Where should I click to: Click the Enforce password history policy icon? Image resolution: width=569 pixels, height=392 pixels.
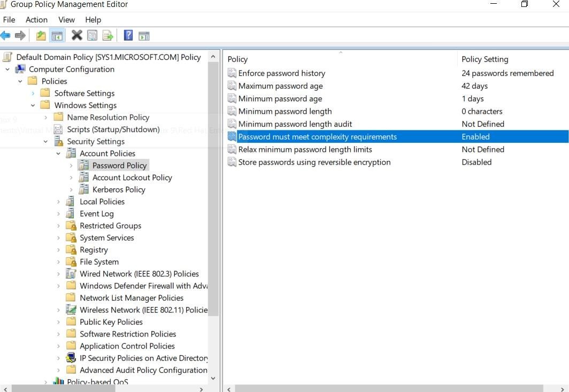[232, 73]
